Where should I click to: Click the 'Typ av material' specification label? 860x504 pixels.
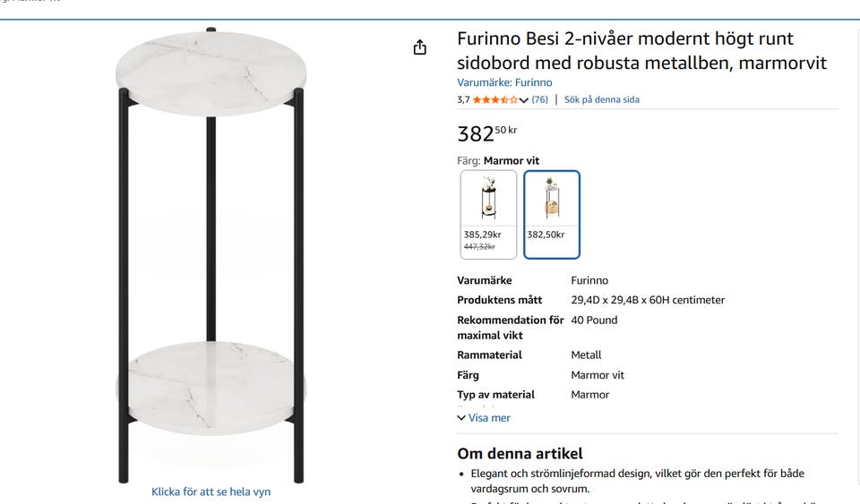click(495, 395)
